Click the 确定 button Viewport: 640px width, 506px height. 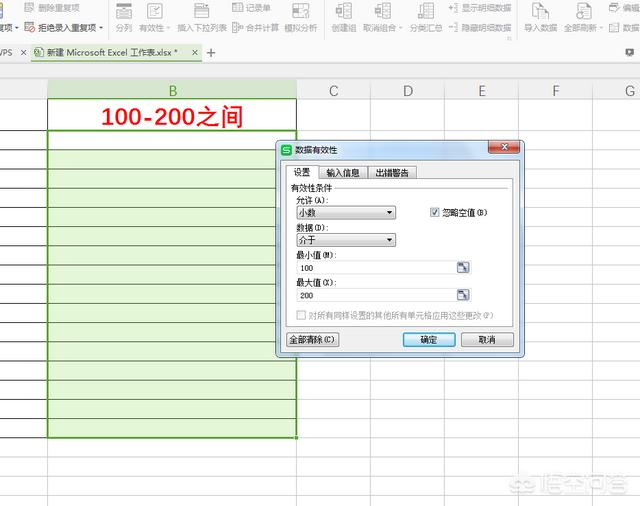(x=429, y=340)
